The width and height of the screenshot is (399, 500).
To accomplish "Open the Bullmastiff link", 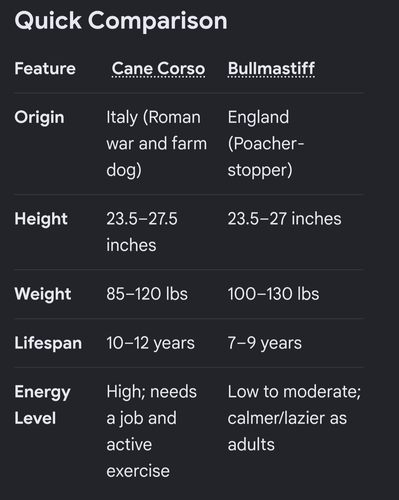I will 271,69.
